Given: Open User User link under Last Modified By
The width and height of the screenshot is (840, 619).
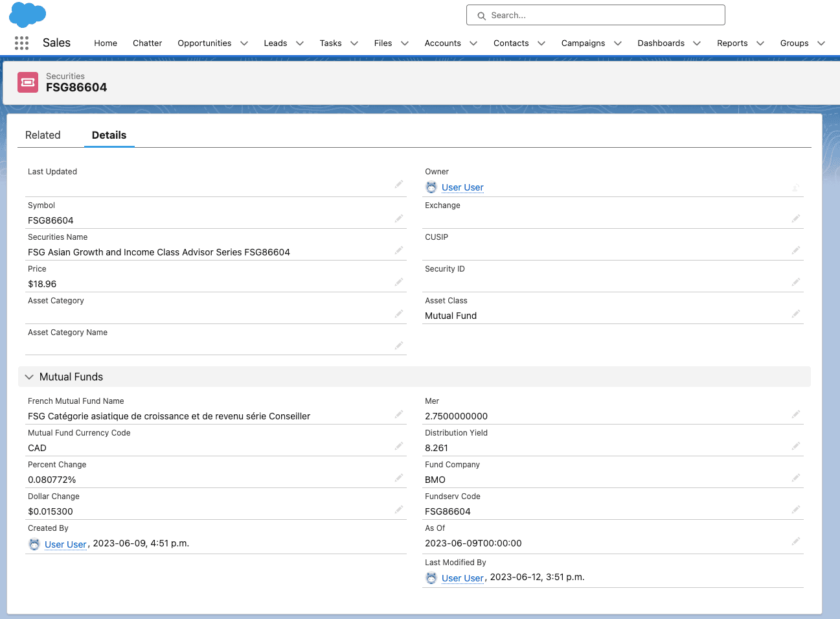Looking at the screenshot, I should pyautogui.click(x=462, y=578).
